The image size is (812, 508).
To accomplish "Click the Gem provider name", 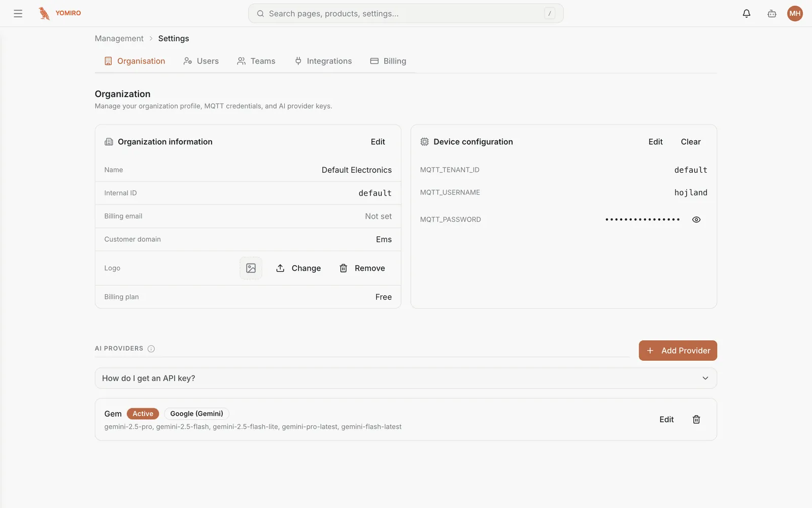I will coord(113,414).
